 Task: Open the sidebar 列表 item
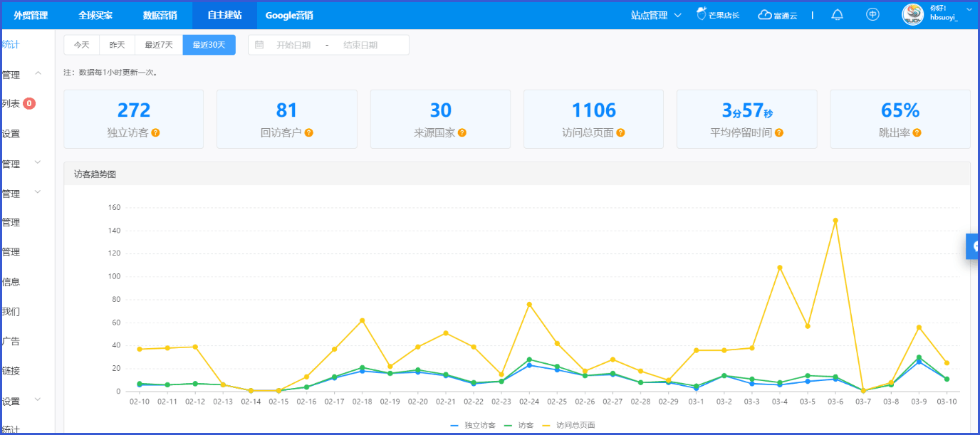click(11, 103)
